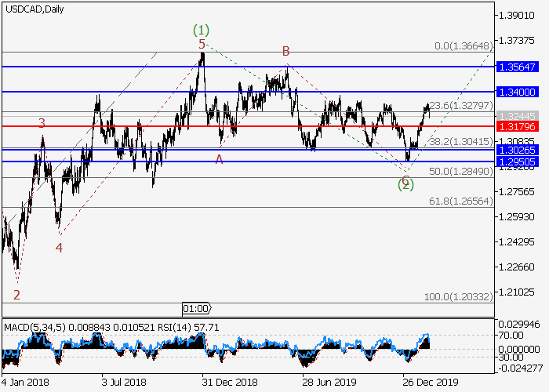Screen dimensions: 549x392
Task: Select the red 1.31796 price level tag
Action: pyautogui.click(x=522, y=125)
